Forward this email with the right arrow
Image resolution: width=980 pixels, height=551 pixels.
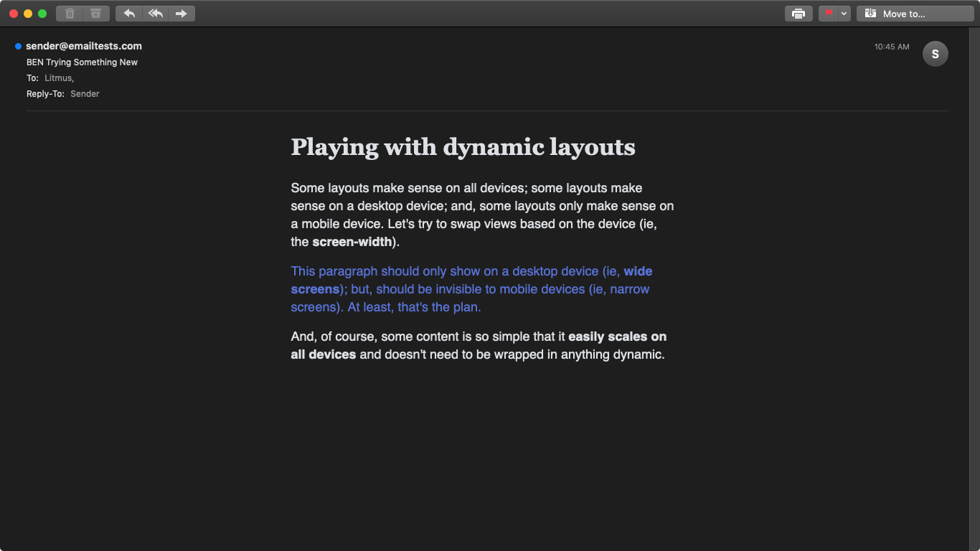coord(182,14)
